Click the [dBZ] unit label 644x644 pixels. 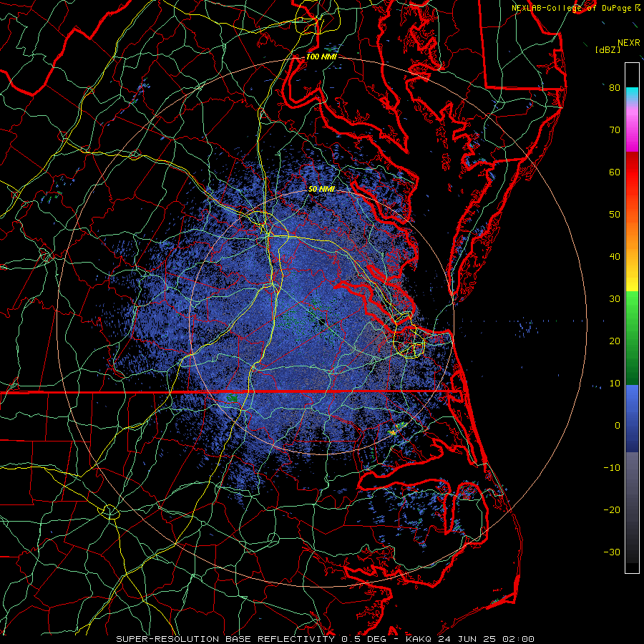coord(608,49)
